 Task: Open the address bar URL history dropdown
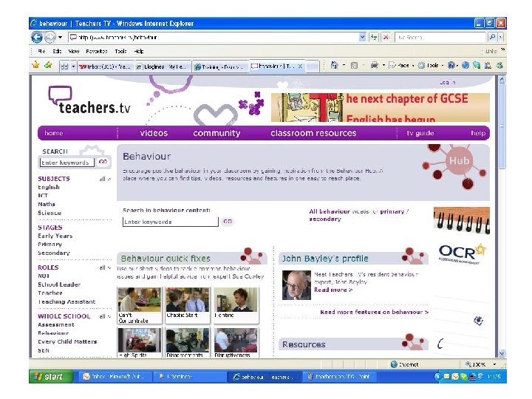point(362,37)
